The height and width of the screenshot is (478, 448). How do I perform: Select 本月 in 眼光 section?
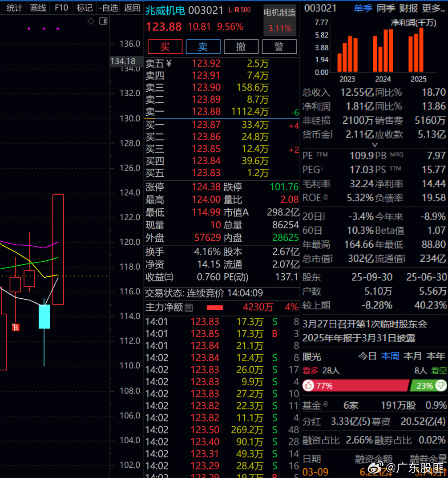(413, 356)
